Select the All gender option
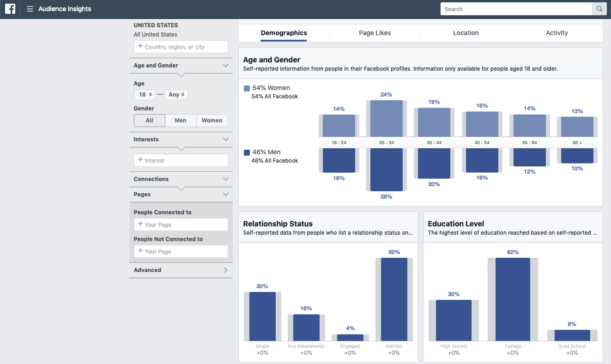Image resolution: width=611 pixels, height=364 pixels. click(150, 121)
